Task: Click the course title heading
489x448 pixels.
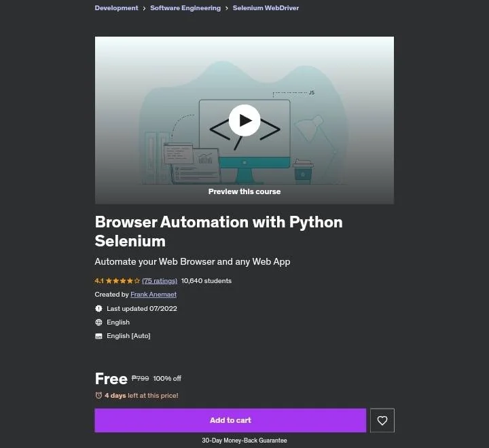Action: tap(219, 231)
